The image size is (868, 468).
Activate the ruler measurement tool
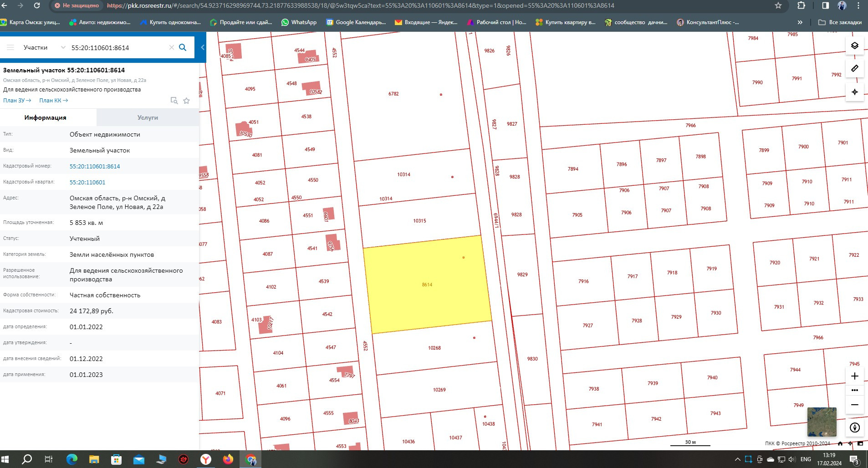pos(854,68)
